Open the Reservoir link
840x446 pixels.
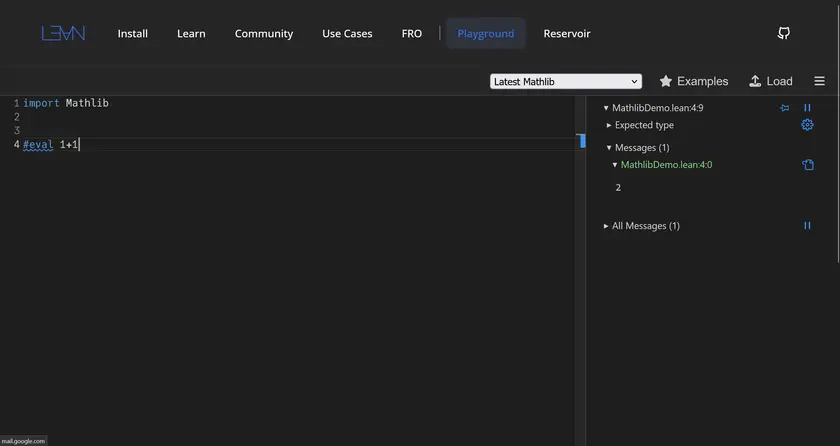(x=567, y=34)
